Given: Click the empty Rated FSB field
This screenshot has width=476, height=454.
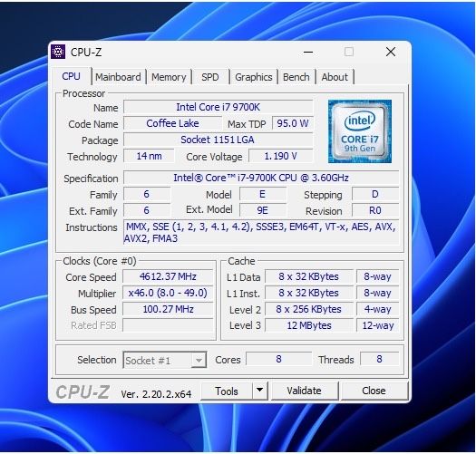Looking at the screenshot, I should coord(168,325).
